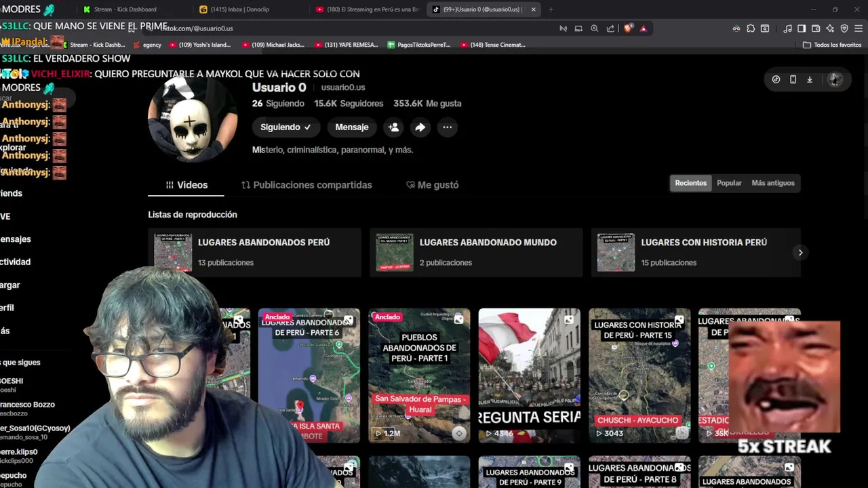This screenshot has width=868, height=488.
Task: Open the Brave wallet icon
Action: (x=816, y=28)
